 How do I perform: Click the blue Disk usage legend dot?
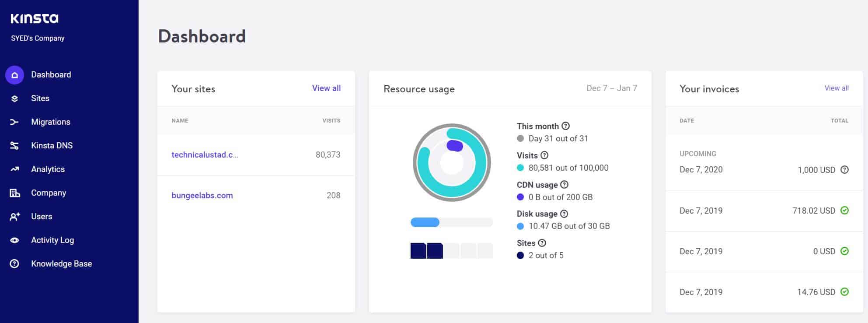[x=520, y=226]
